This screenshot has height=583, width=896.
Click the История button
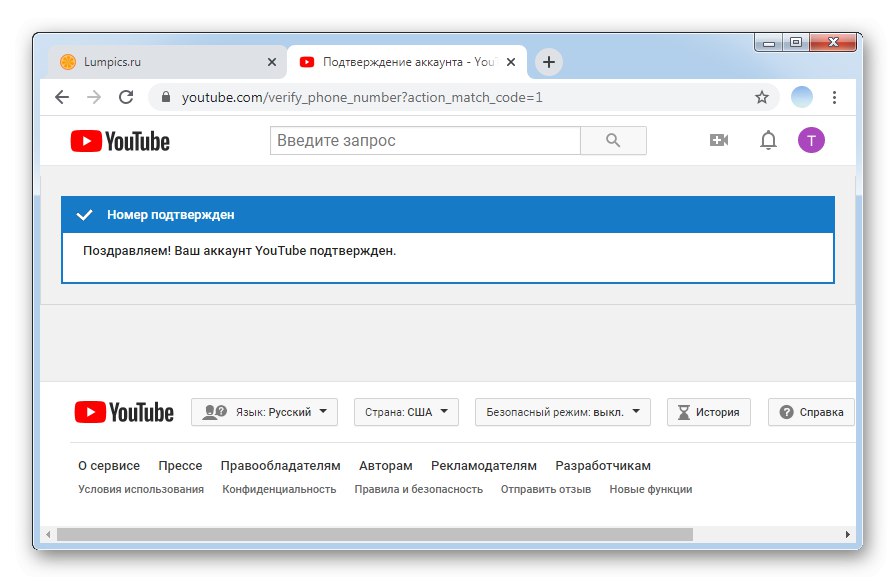709,412
